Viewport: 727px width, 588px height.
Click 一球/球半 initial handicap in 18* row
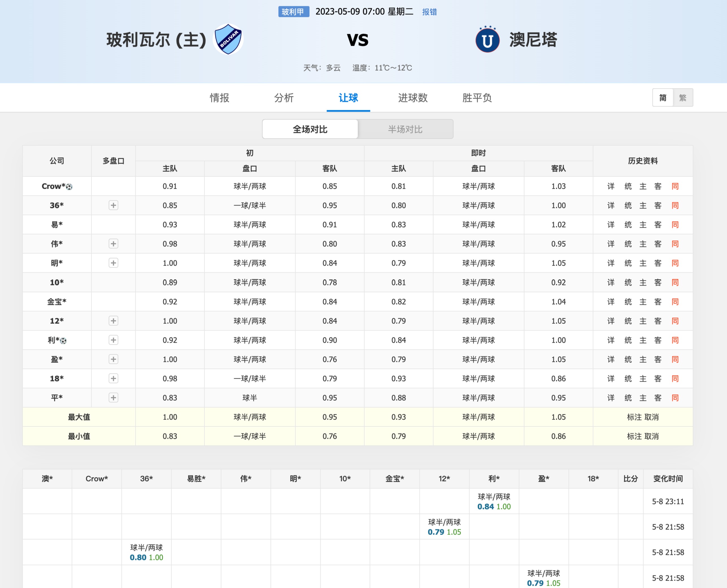click(x=250, y=379)
